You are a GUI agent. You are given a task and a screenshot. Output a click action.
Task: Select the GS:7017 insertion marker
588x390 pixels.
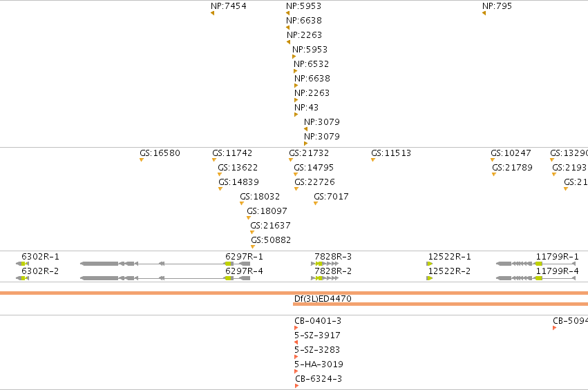(x=316, y=204)
